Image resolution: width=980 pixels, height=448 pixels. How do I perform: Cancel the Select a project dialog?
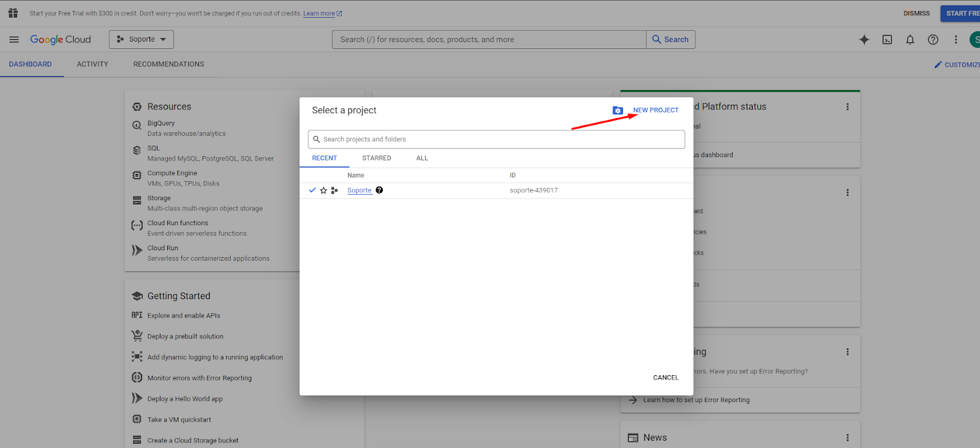click(666, 378)
